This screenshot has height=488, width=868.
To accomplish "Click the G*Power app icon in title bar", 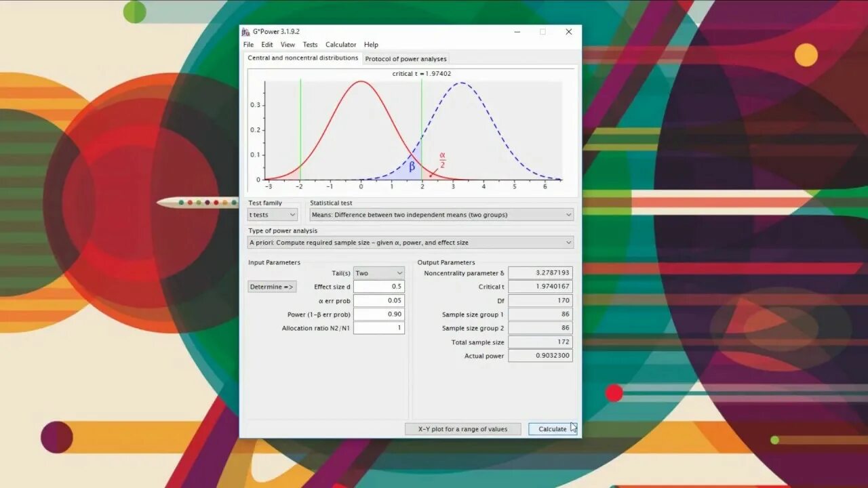I will 246,32.
